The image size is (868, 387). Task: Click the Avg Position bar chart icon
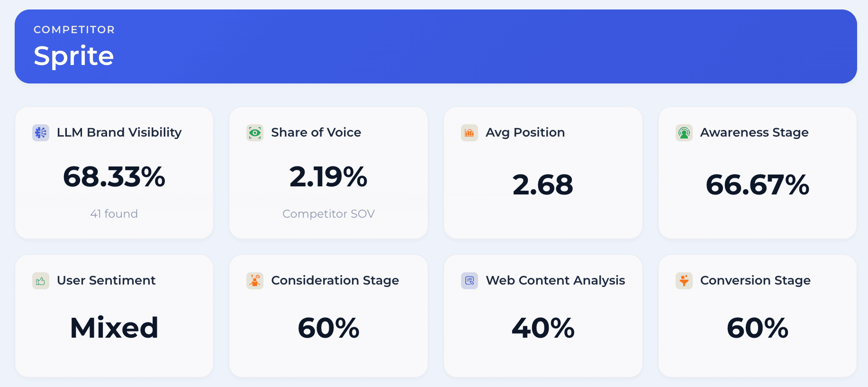coord(470,133)
